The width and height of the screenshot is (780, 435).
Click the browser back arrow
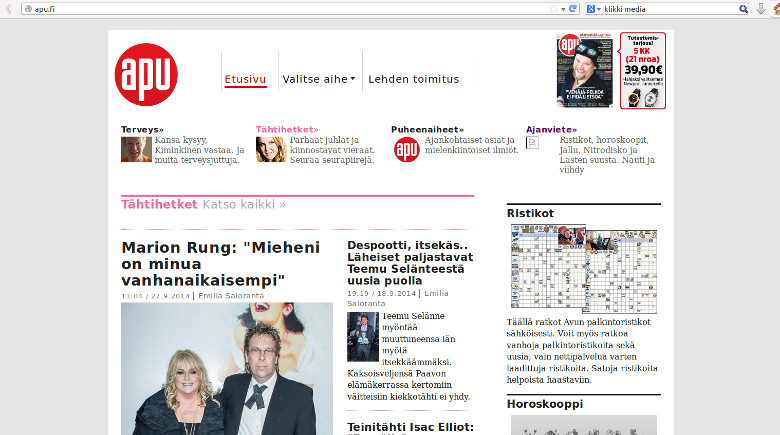click(8, 8)
